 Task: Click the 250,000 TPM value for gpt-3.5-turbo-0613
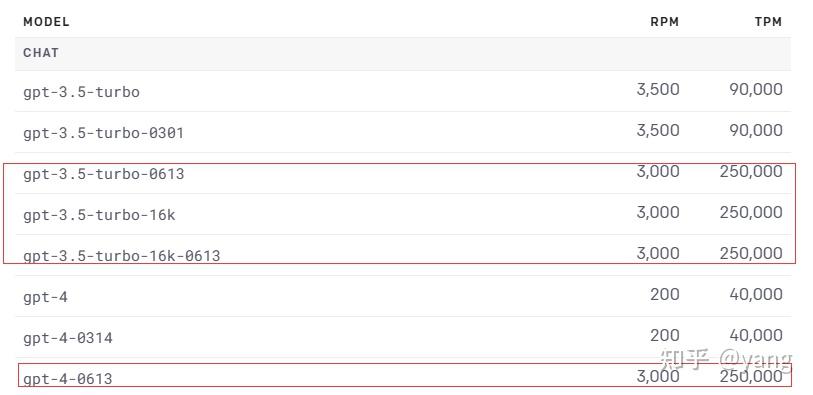click(751, 172)
